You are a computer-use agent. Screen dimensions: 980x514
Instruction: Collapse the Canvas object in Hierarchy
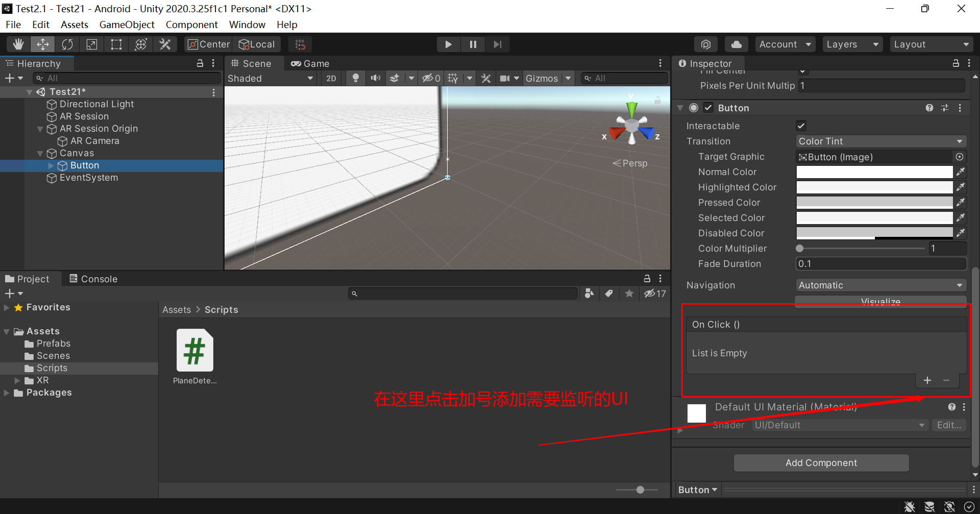[40, 153]
